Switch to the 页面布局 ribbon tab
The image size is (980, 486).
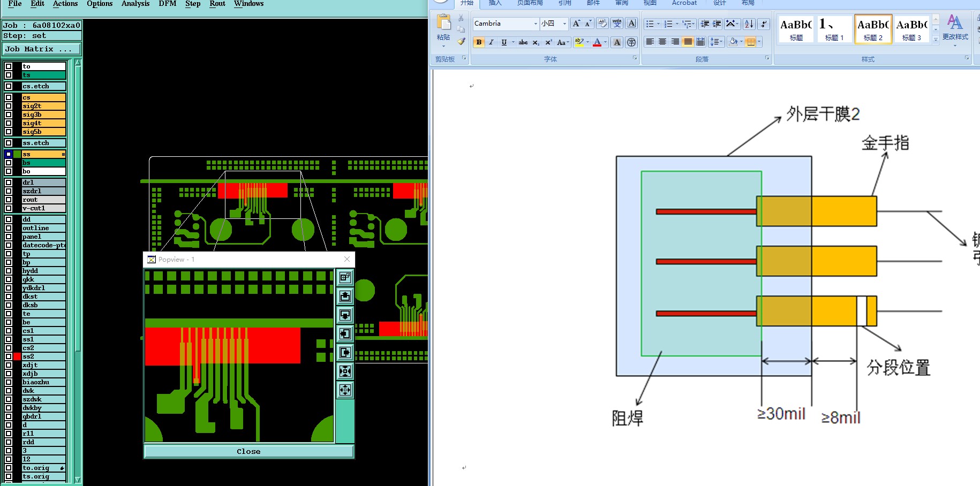(x=530, y=3)
